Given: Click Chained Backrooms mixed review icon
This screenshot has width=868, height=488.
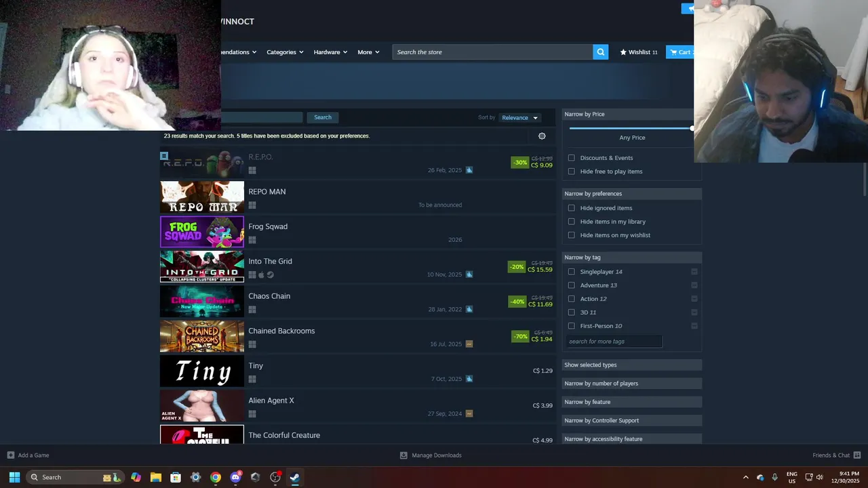Looking at the screenshot, I should (469, 344).
